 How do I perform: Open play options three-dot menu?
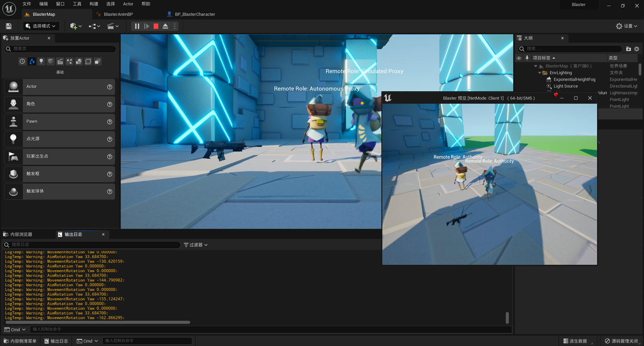174,26
